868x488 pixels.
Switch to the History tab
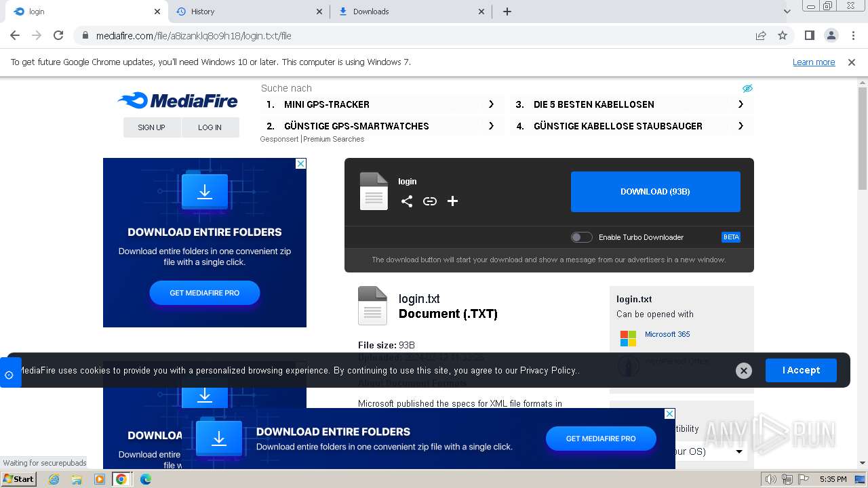coord(250,12)
